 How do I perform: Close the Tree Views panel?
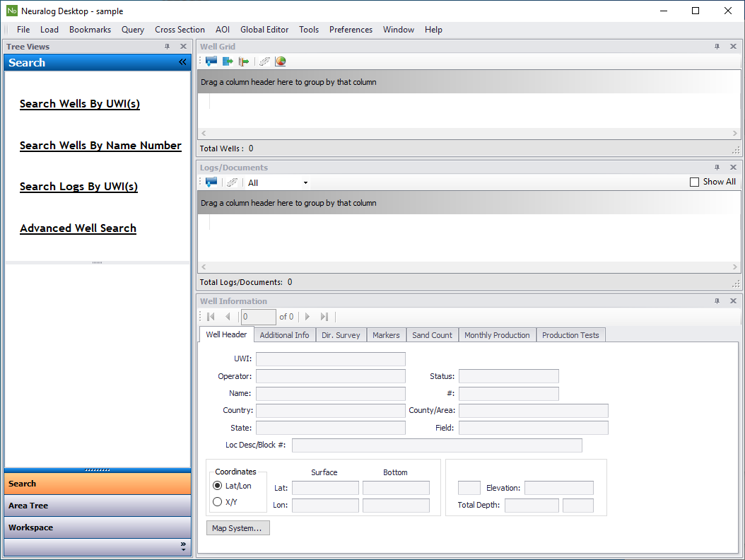click(x=183, y=47)
